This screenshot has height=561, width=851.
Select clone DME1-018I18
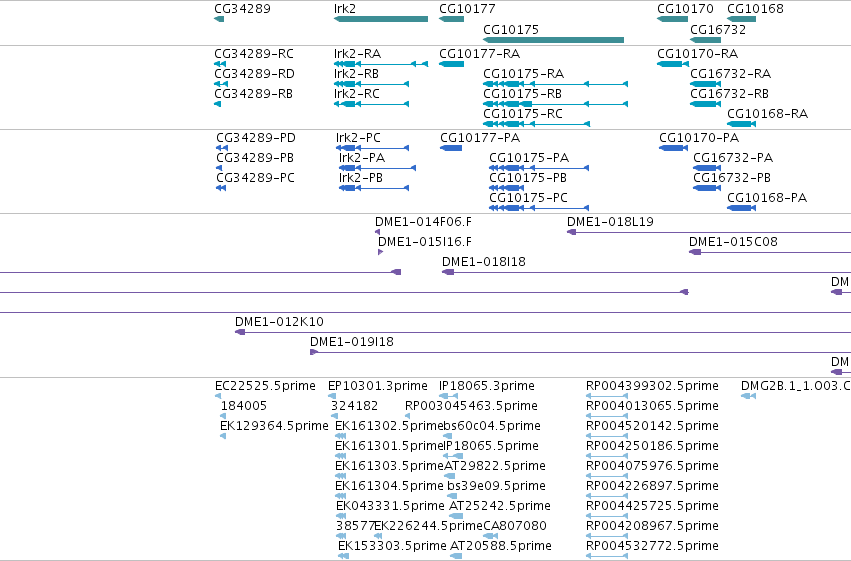coord(484,262)
